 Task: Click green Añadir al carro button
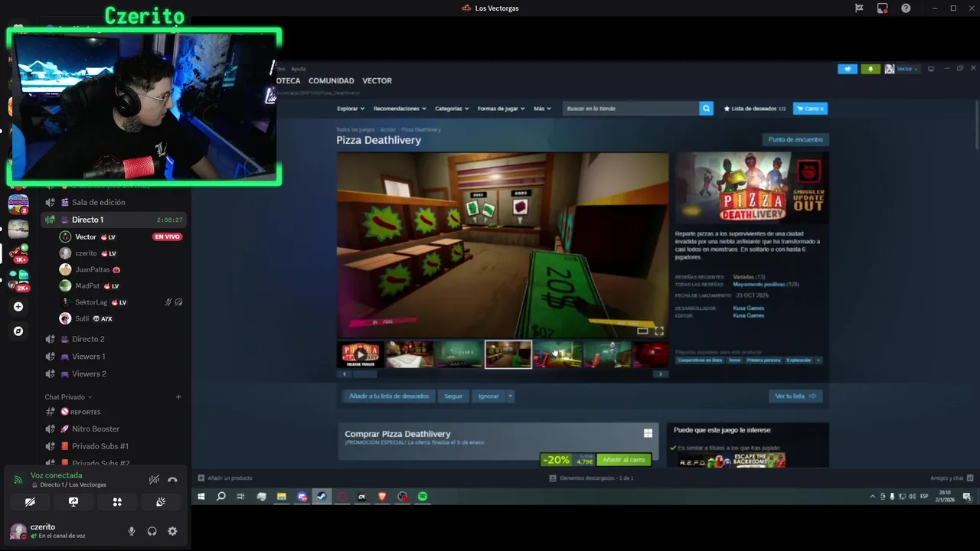(624, 460)
